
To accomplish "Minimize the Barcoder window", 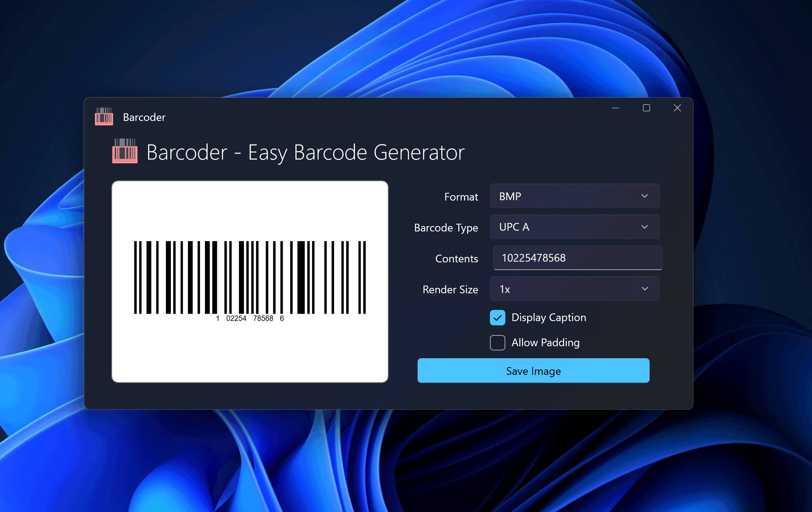I will pyautogui.click(x=616, y=108).
